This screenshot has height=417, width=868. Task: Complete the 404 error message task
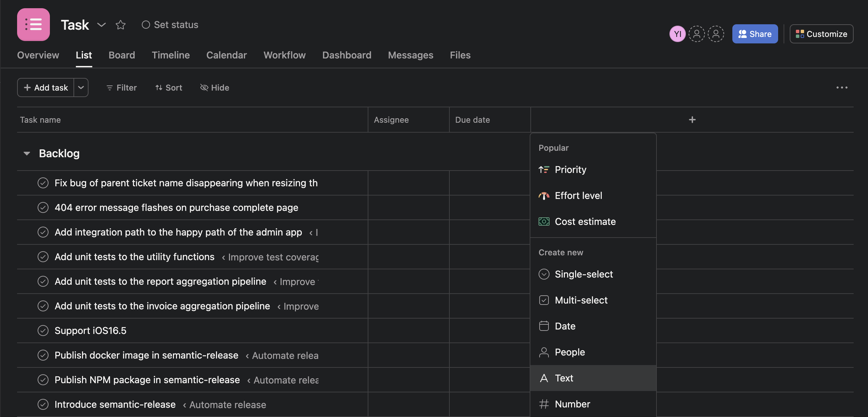coord(43,207)
